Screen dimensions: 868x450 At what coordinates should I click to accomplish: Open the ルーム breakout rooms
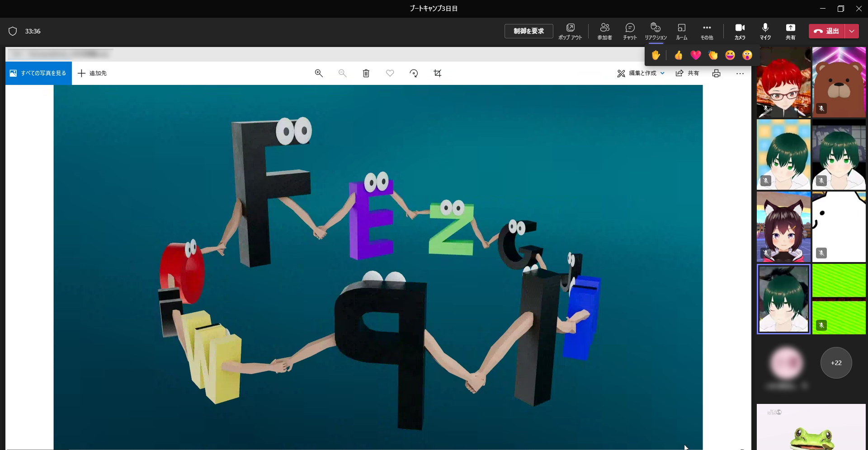[x=681, y=32]
